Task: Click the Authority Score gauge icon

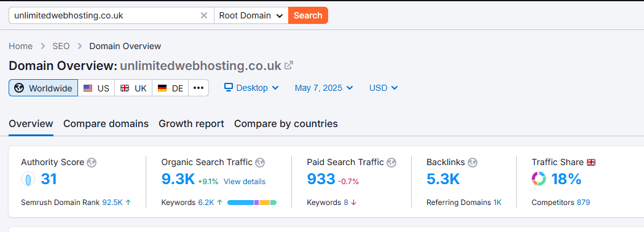Action: pos(28,180)
